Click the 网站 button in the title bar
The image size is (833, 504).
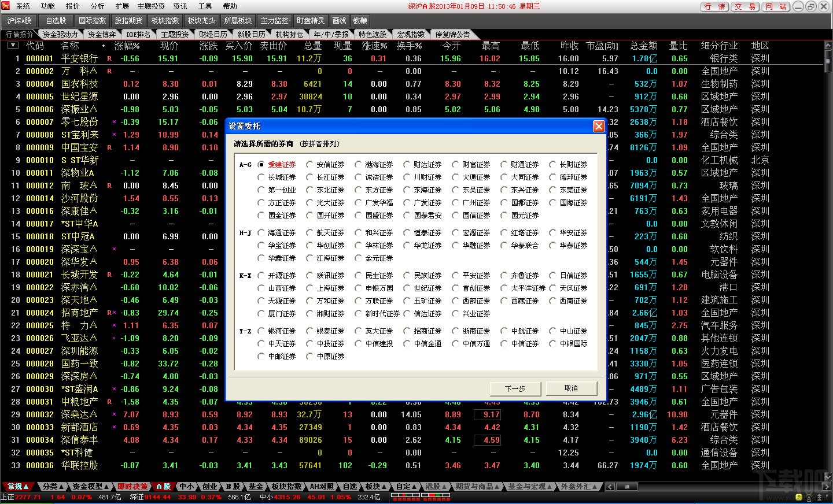click(x=776, y=6)
